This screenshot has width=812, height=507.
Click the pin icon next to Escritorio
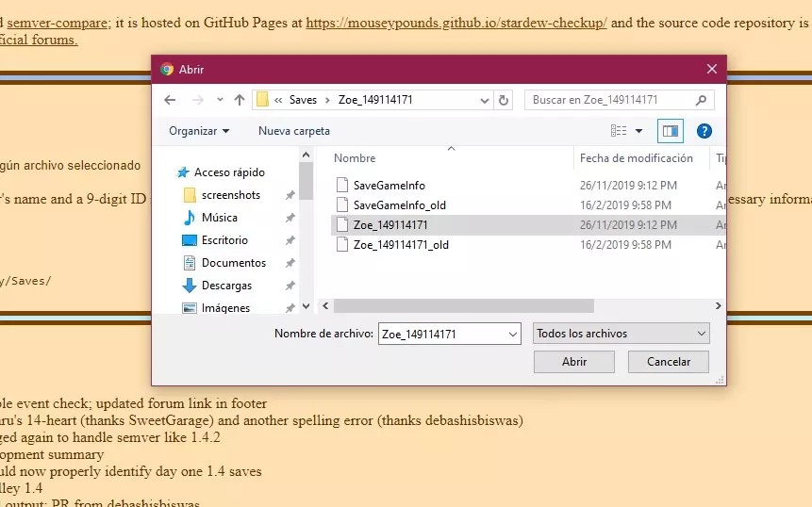[x=290, y=240]
